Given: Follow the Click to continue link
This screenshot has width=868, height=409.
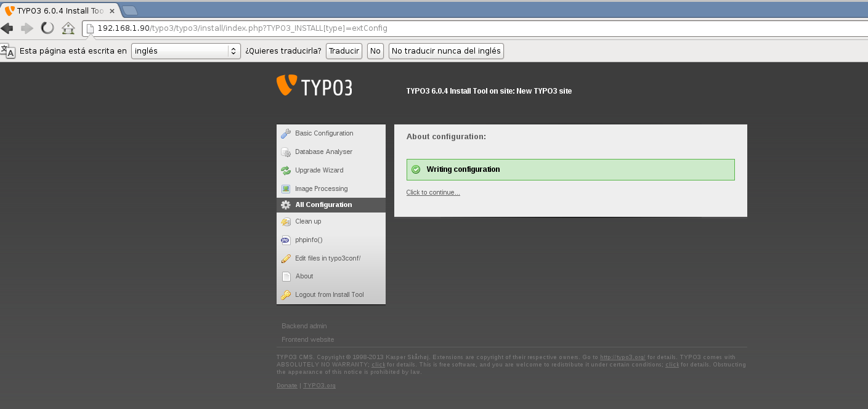Looking at the screenshot, I should click(432, 193).
